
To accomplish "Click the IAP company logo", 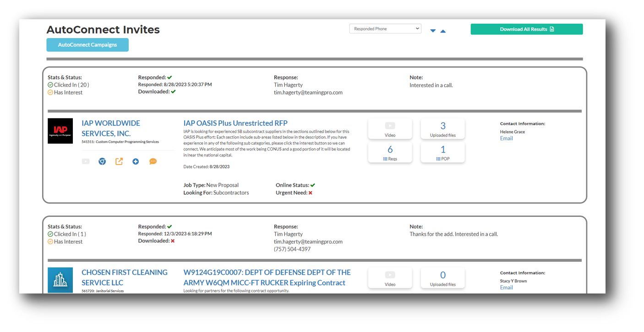I will coord(60,131).
